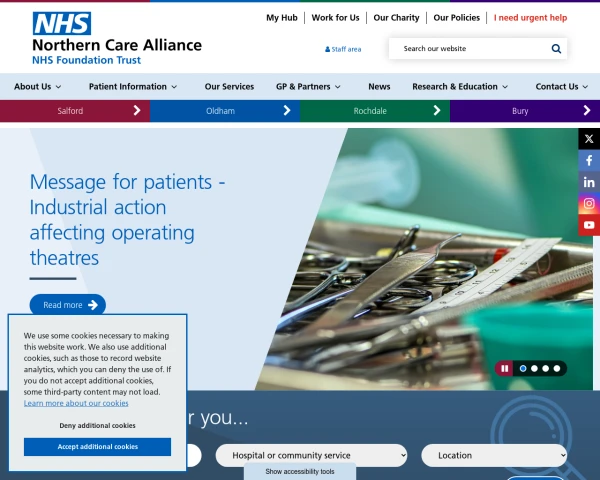Click the search magnifier icon
600x480 pixels.
556,49
